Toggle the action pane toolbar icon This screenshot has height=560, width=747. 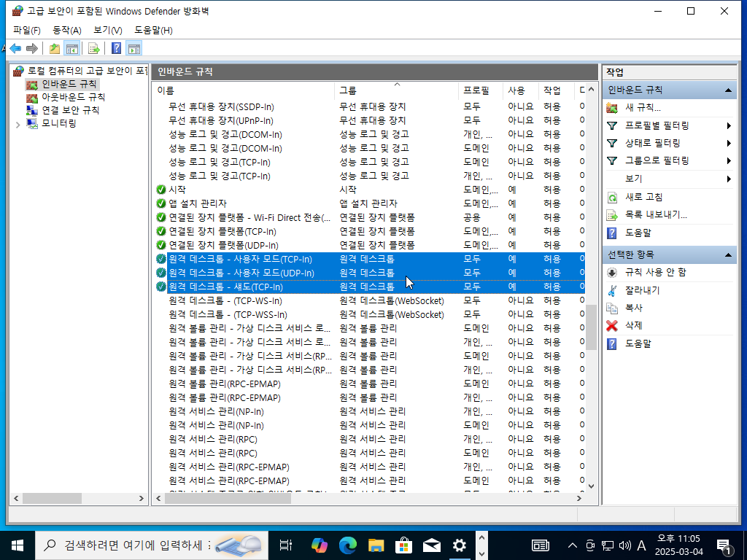[134, 49]
